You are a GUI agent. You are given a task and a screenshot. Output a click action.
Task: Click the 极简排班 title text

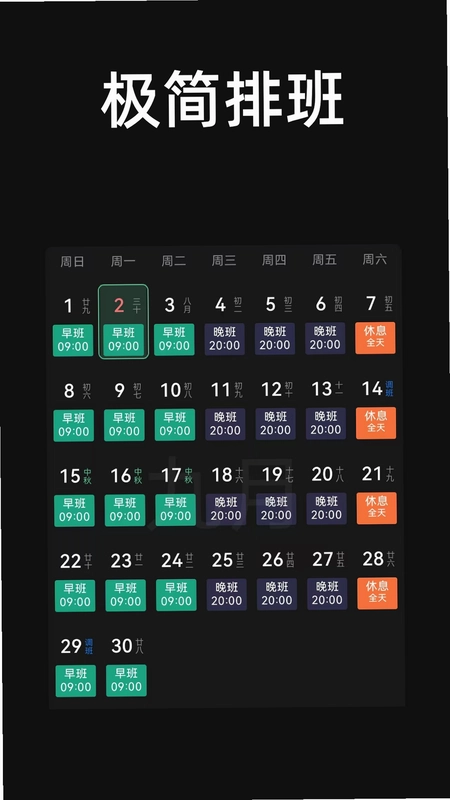[222, 99]
